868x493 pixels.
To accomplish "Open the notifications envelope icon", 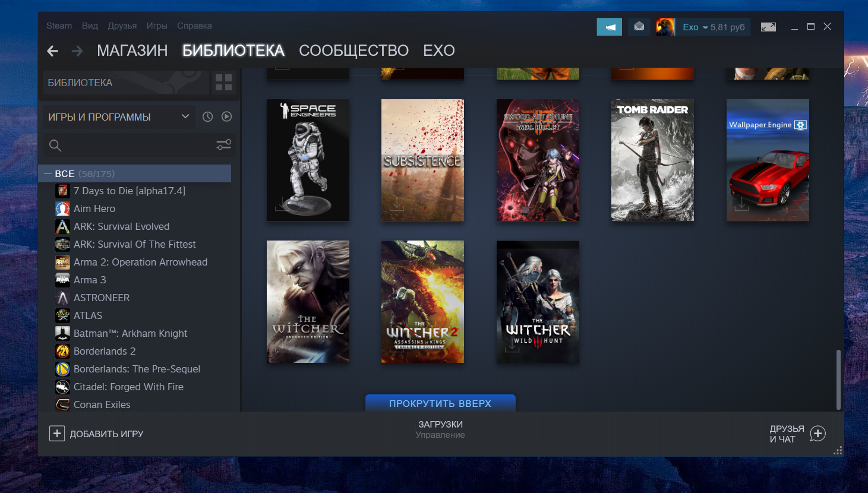I will pyautogui.click(x=639, y=27).
